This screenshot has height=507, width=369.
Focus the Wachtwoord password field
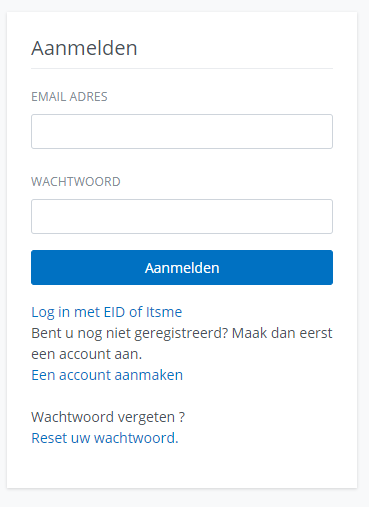pos(182,216)
